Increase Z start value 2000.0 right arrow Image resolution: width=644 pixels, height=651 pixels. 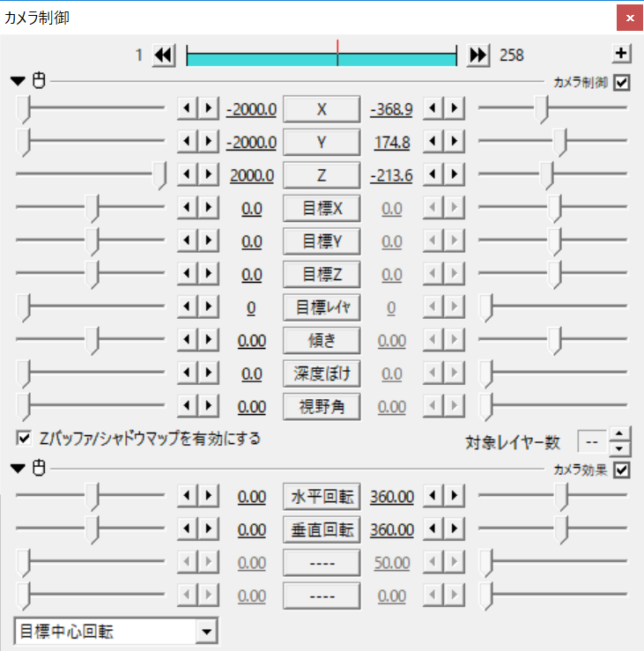tap(209, 174)
